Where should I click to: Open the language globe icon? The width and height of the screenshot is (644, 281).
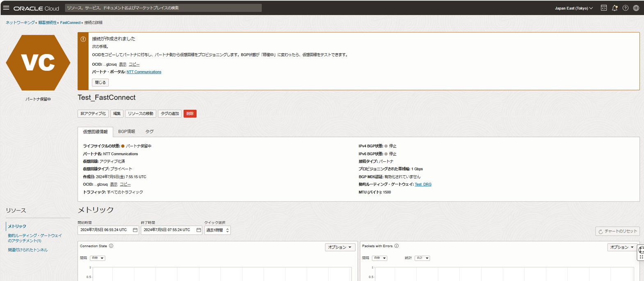tap(636, 8)
